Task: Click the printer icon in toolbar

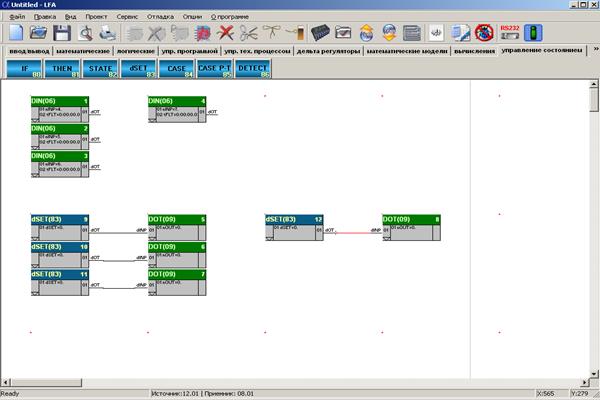Action: 107,33
